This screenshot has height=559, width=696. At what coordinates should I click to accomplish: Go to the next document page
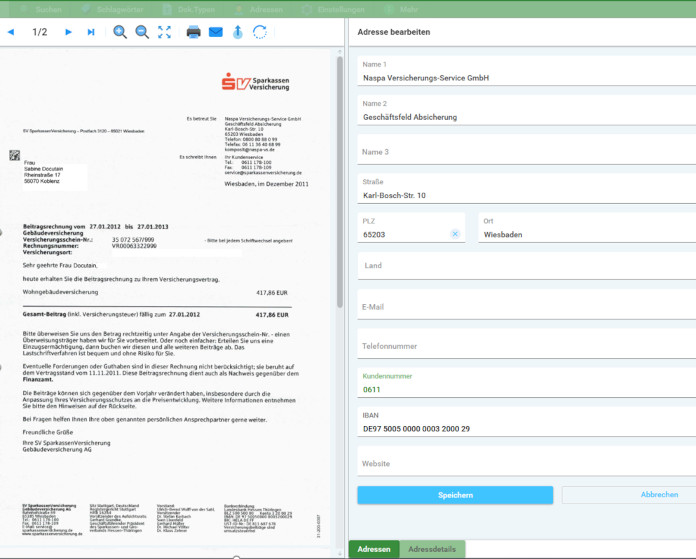point(68,32)
